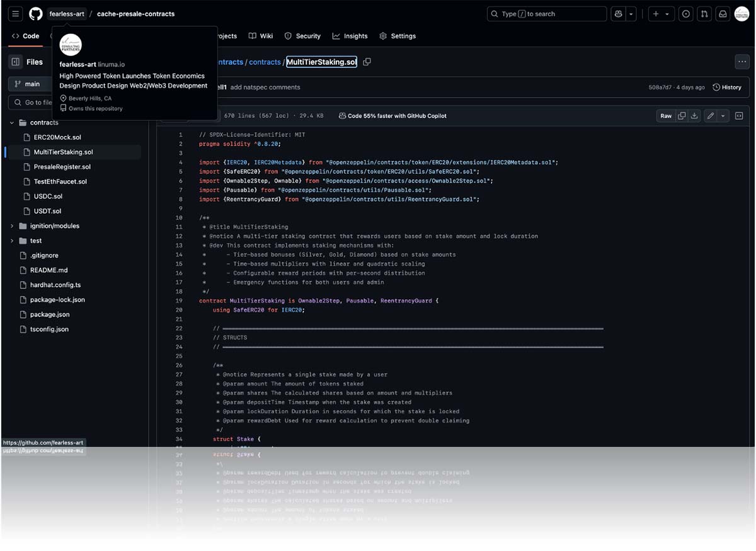This screenshot has height=551, width=756.
Task: Switch to the Security tab
Action: [x=302, y=36]
